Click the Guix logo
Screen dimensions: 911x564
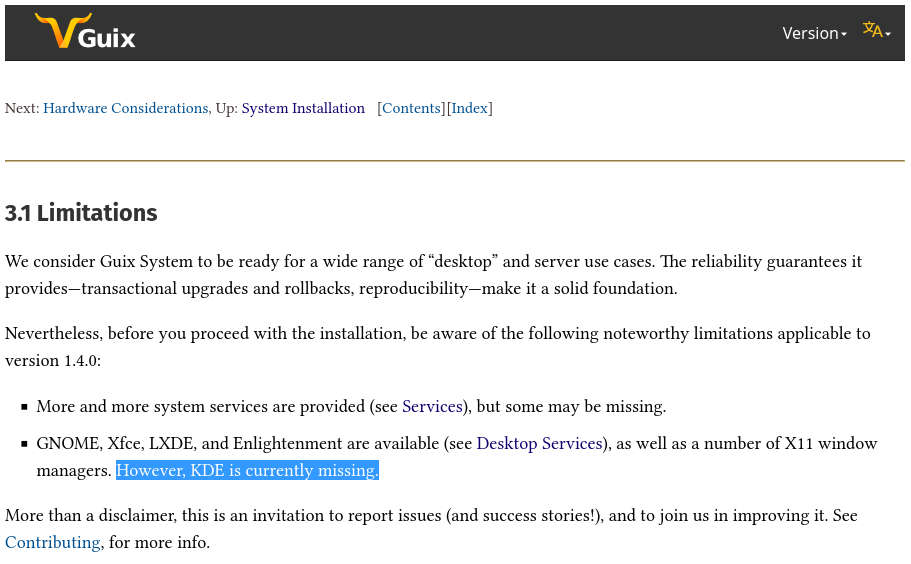[85, 31]
